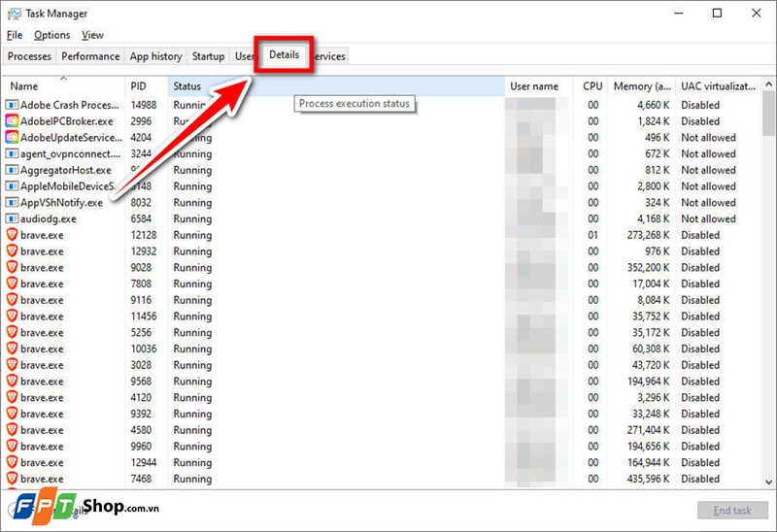777x532 pixels.
Task: Select the AppleMobileDeviceService icon
Action: coord(12,186)
